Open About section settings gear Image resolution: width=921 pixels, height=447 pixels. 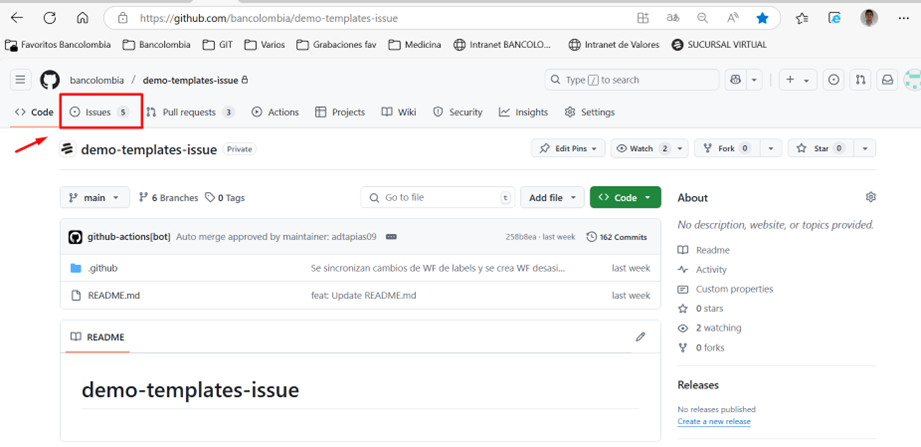[x=870, y=198]
